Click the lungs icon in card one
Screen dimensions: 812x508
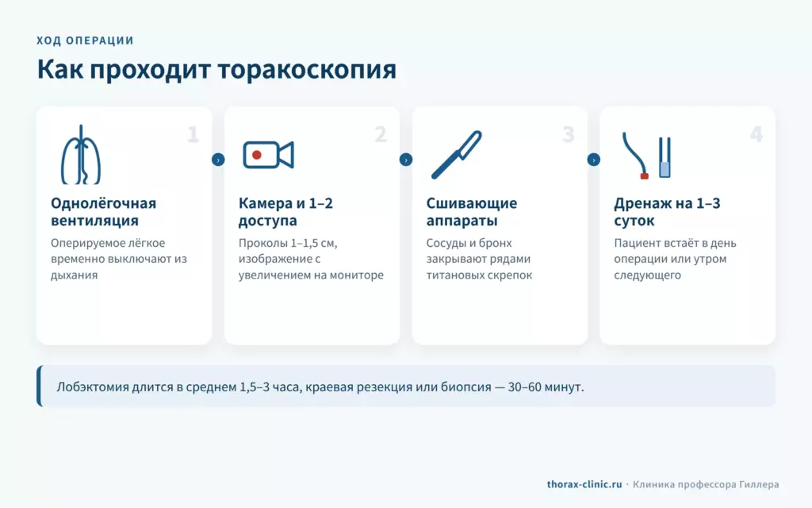pos(81,155)
